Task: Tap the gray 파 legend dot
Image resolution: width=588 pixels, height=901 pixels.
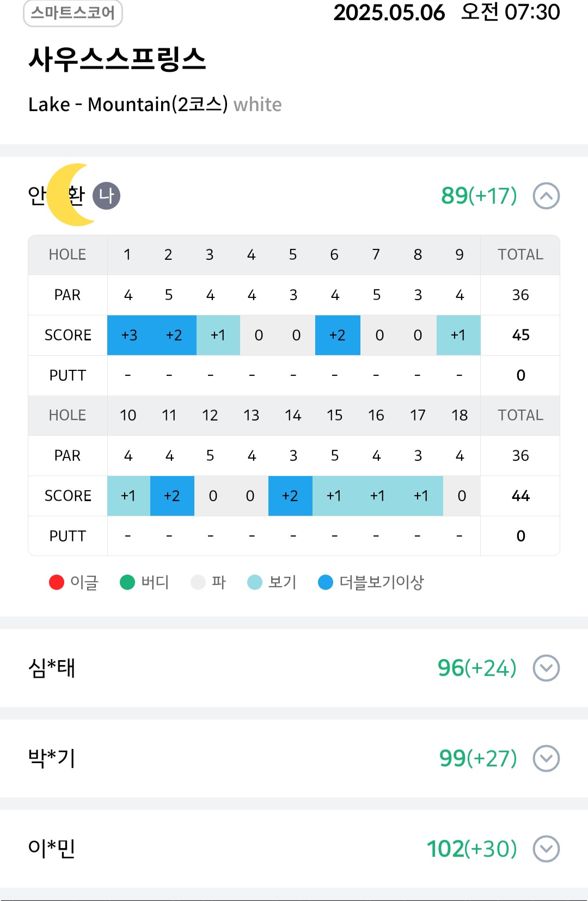Action: pyautogui.click(x=198, y=582)
